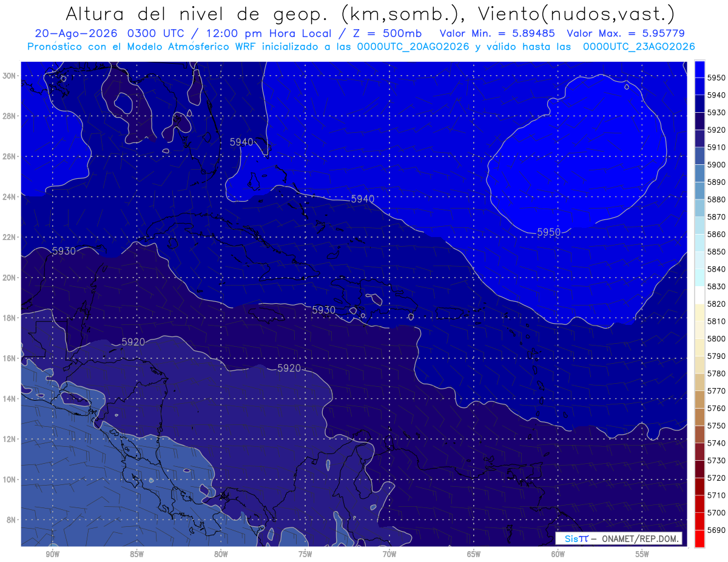
Task: Click the 5710 colorbar label
Action: [x=716, y=495]
